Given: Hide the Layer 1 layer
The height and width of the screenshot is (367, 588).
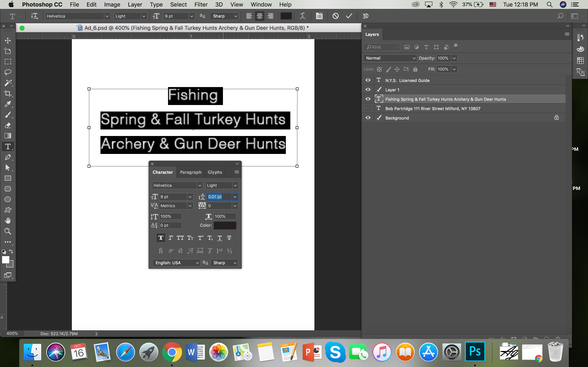Looking at the screenshot, I should pos(368,90).
